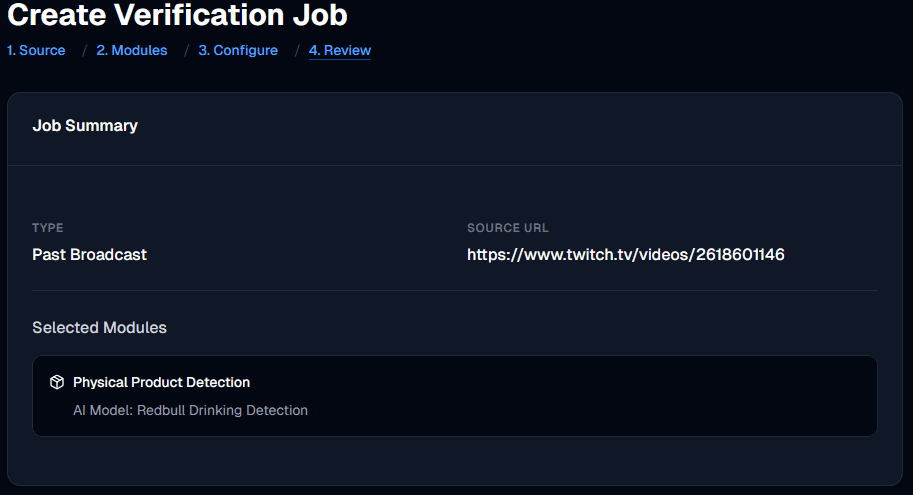Click the Physical Product Detection module title
Screen dimensions: 913x495
coord(161,382)
